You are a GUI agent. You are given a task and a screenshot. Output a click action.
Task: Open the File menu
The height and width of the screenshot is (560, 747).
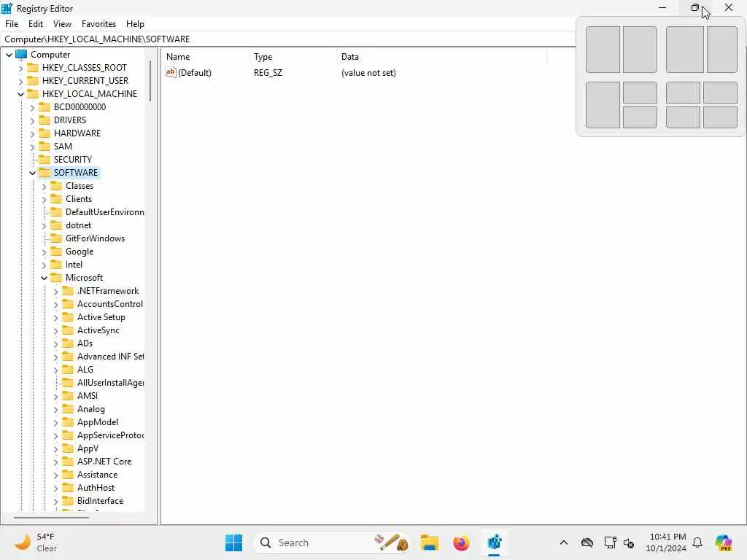point(12,24)
